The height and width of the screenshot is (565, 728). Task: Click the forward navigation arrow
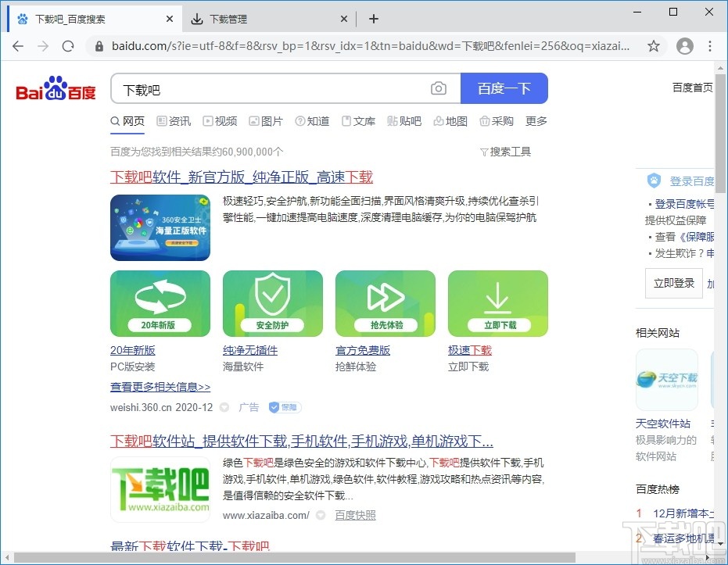pos(43,46)
